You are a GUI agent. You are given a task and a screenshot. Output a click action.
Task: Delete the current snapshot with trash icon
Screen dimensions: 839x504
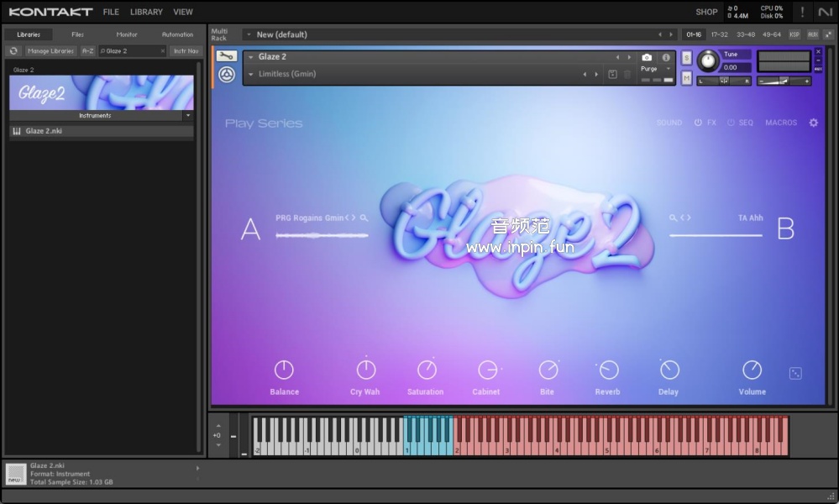pos(627,75)
